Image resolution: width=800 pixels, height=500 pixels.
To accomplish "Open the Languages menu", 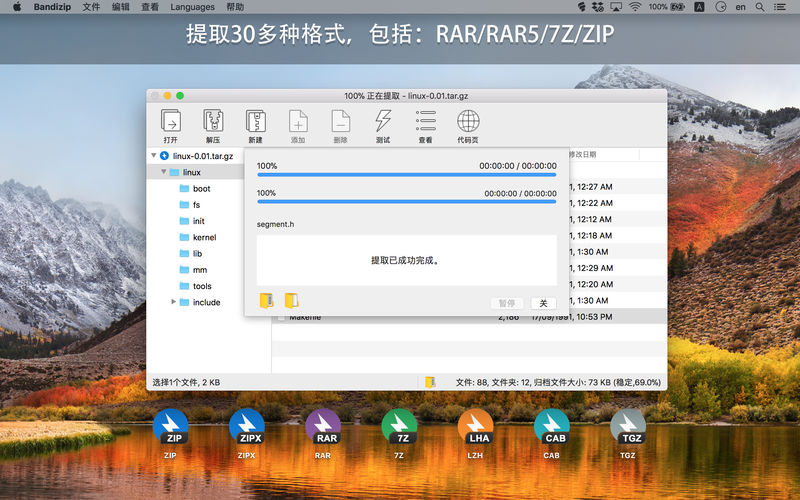I will (192, 7).
